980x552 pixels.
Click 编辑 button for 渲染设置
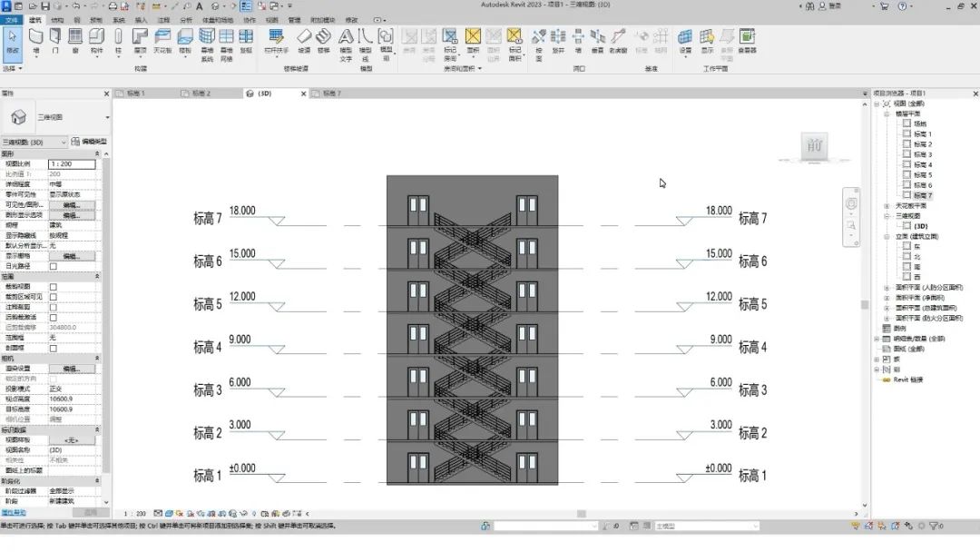click(x=72, y=369)
